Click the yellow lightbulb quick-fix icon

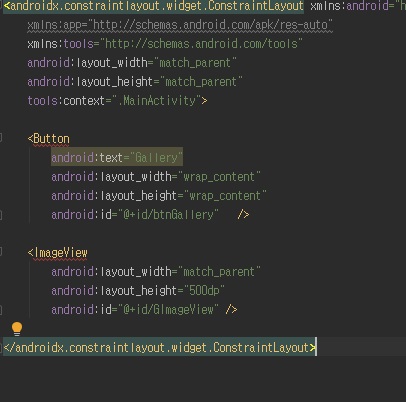tap(17, 329)
